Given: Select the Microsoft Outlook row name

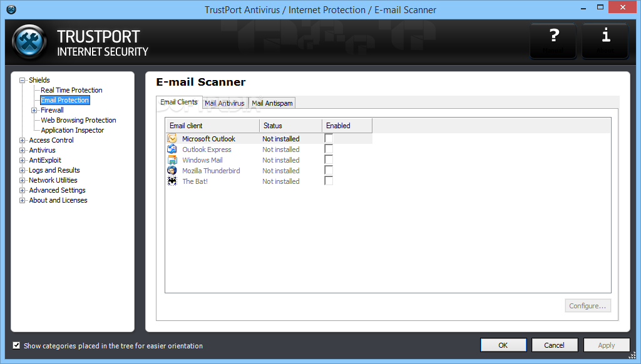Looking at the screenshot, I should coord(209,139).
